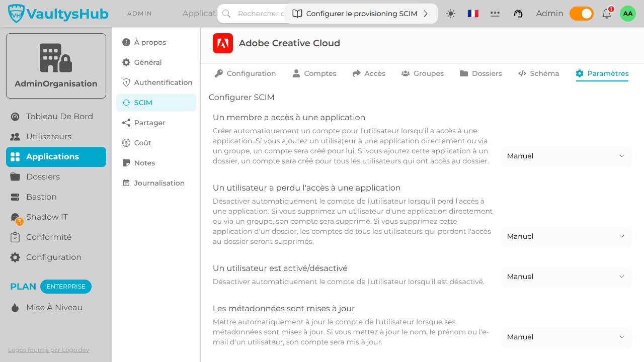Switch to the Groupes tab
The height and width of the screenshot is (362, 644).
(x=423, y=73)
